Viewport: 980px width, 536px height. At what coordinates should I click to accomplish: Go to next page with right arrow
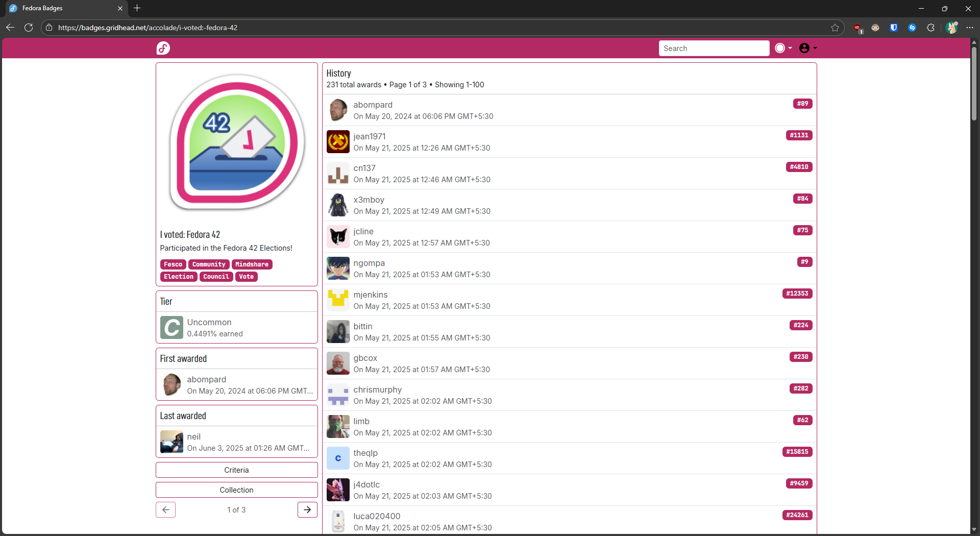tap(307, 509)
